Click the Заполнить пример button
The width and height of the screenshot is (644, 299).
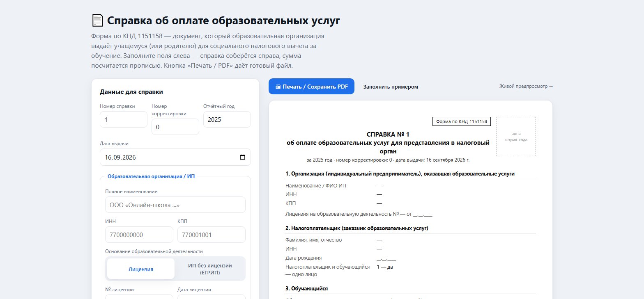click(x=391, y=87)
